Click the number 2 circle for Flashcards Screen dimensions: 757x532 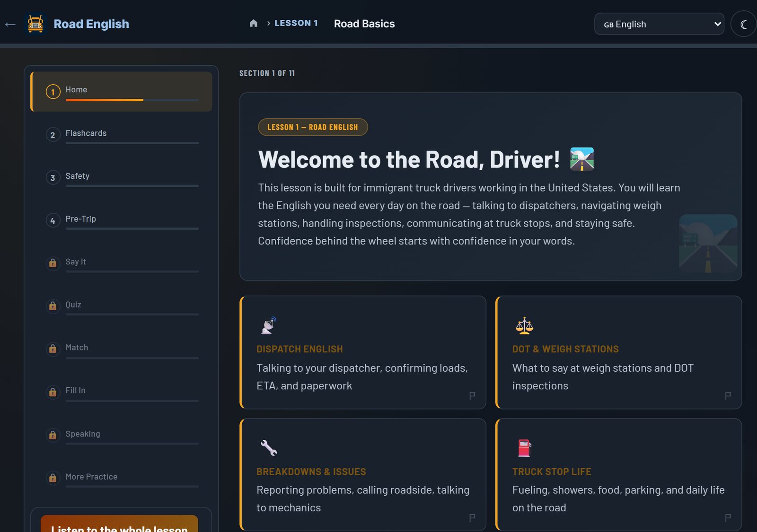click(53, 135)
